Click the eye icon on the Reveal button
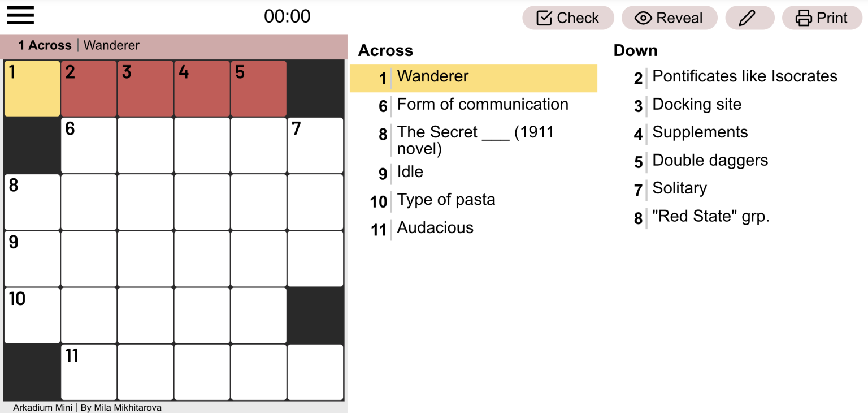 (643, 18)
